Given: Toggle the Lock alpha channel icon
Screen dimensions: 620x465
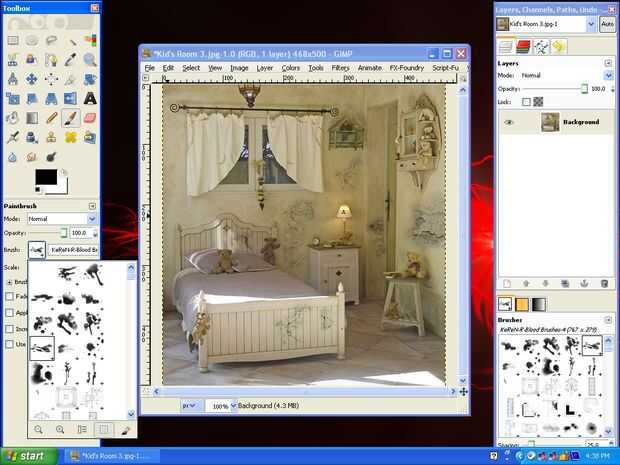Looking at the screenshot, I should pos(538,102).
